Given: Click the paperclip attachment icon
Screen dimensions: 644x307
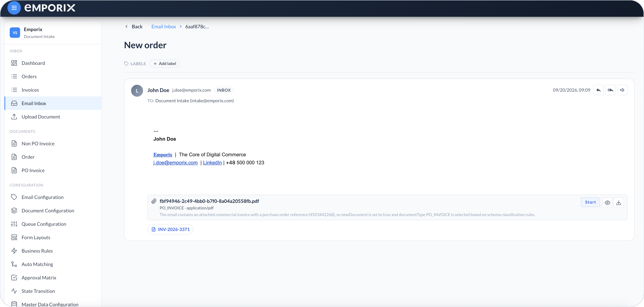Looking at the screenshot, I should [154, 201].
